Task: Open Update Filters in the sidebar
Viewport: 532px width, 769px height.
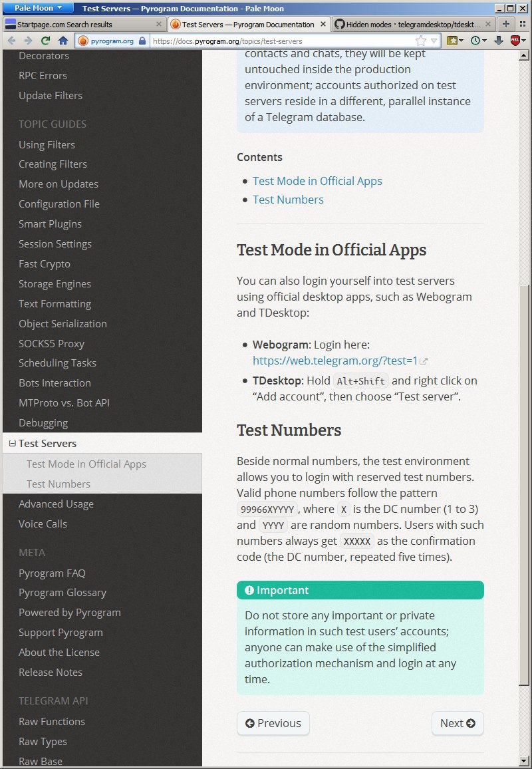Action: click(51, 96)
